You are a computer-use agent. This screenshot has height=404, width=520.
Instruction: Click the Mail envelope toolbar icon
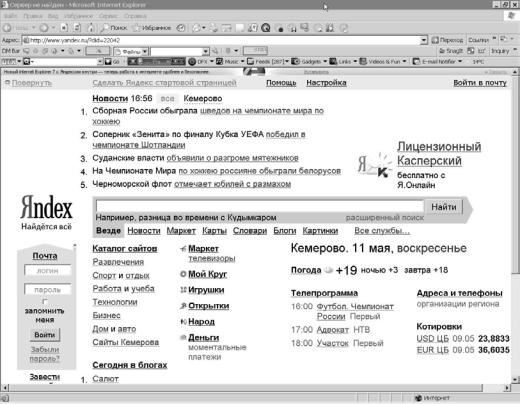(197, 28)
